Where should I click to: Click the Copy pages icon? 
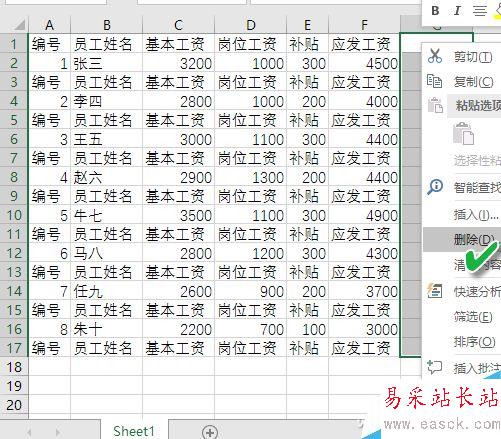coord(435,81)
